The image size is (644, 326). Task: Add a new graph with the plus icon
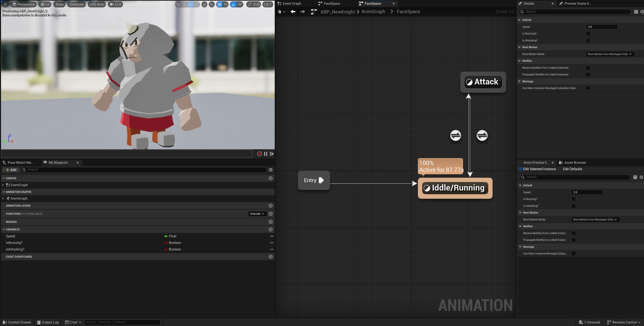271,178
